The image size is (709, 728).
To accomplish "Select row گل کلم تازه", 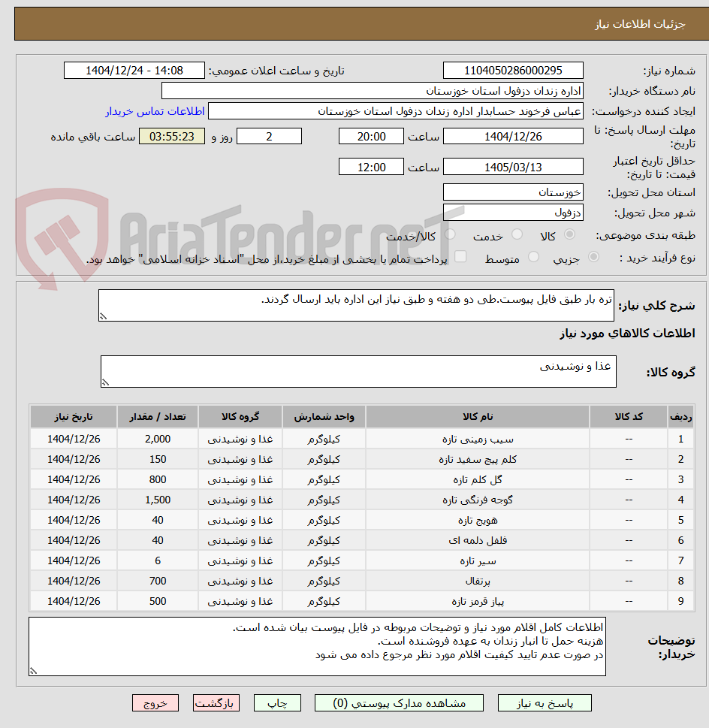I will click(362, 479).
